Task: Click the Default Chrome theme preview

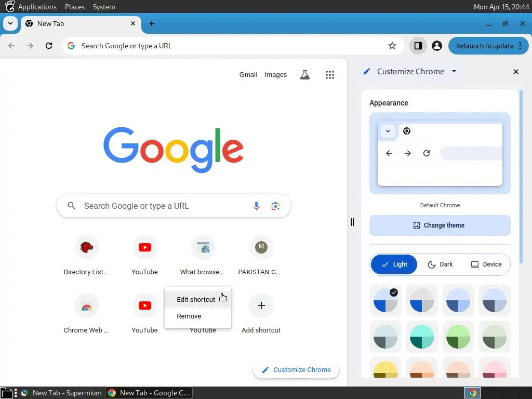Action: 440,153
